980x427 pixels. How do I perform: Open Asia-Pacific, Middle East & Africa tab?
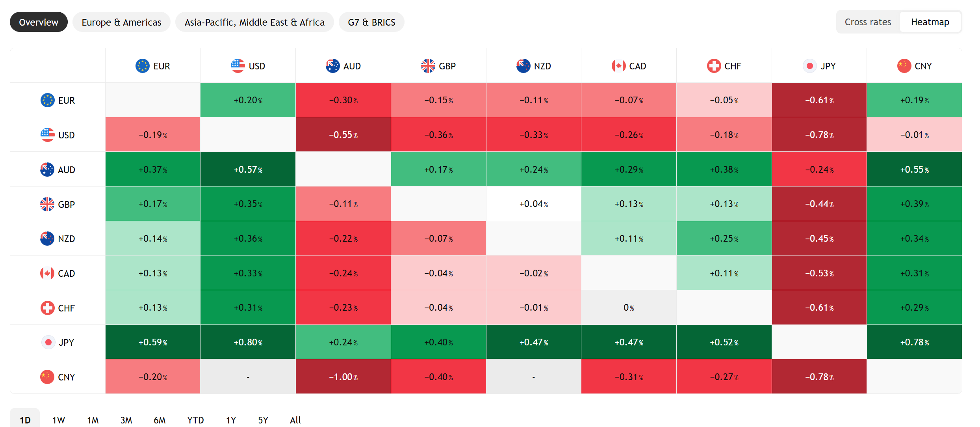click(254, 22)
